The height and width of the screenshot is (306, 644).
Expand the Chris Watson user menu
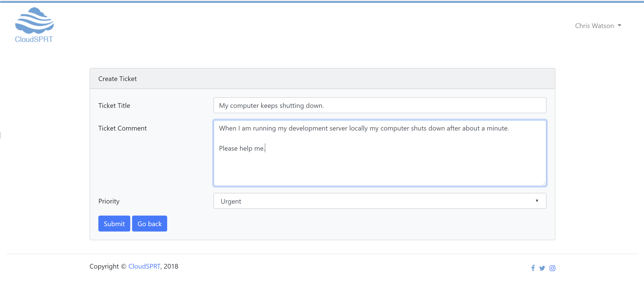[598, 26]
